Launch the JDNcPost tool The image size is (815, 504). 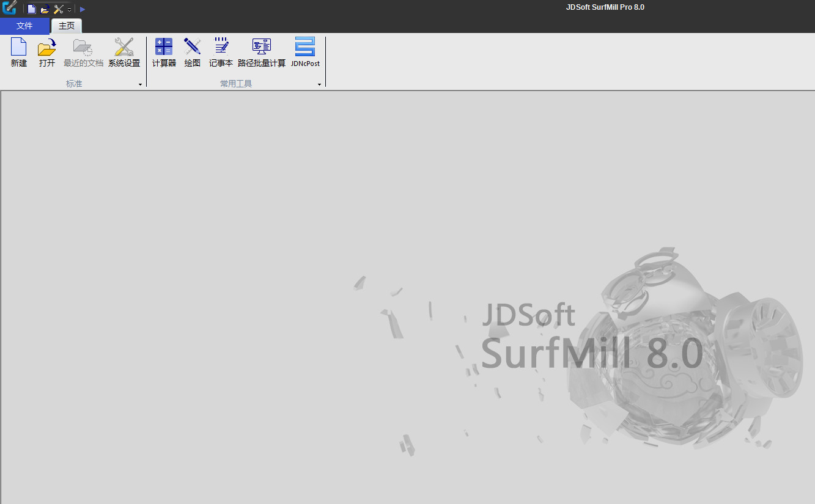click(x=305, y=52)
